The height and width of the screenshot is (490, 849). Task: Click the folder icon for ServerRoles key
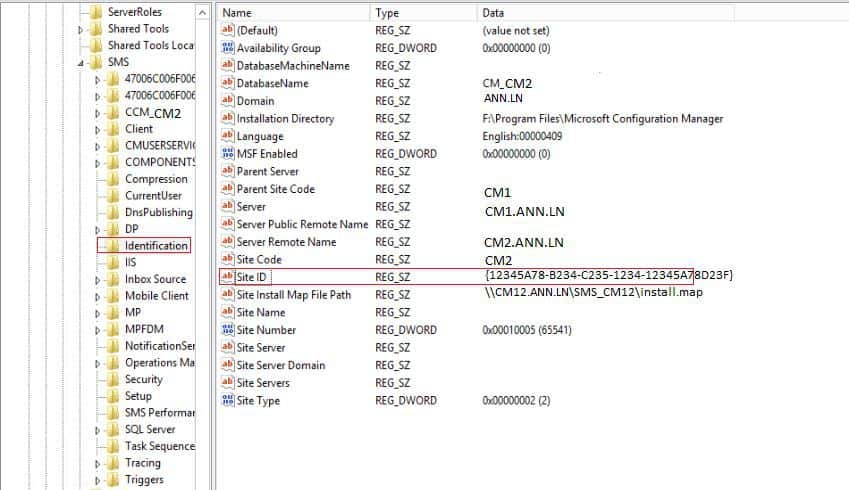coord(95,12)
